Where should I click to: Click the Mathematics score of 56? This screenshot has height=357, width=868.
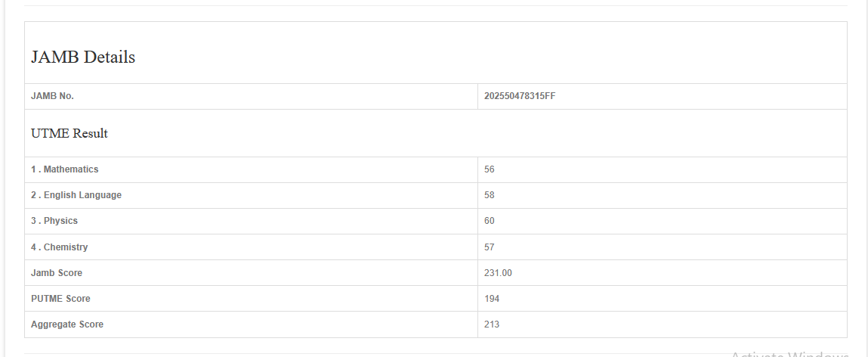[490, 169]
